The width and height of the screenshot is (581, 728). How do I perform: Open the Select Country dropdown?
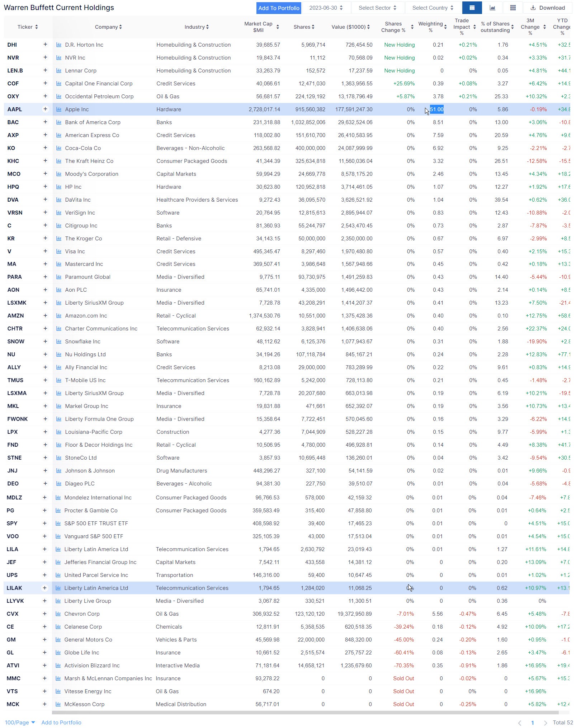(433, 8)
